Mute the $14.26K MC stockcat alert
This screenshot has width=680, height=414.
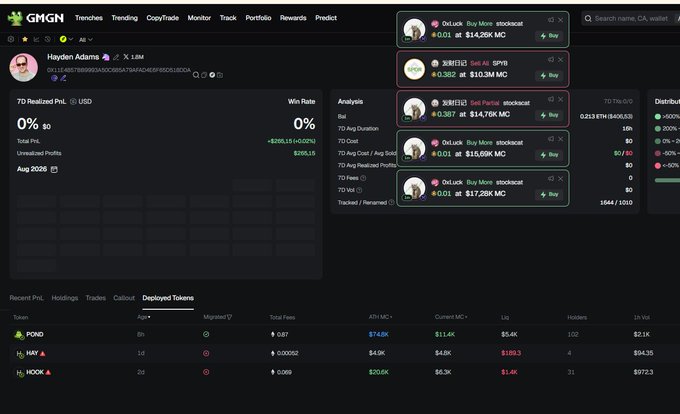click(x=551, y=20)
